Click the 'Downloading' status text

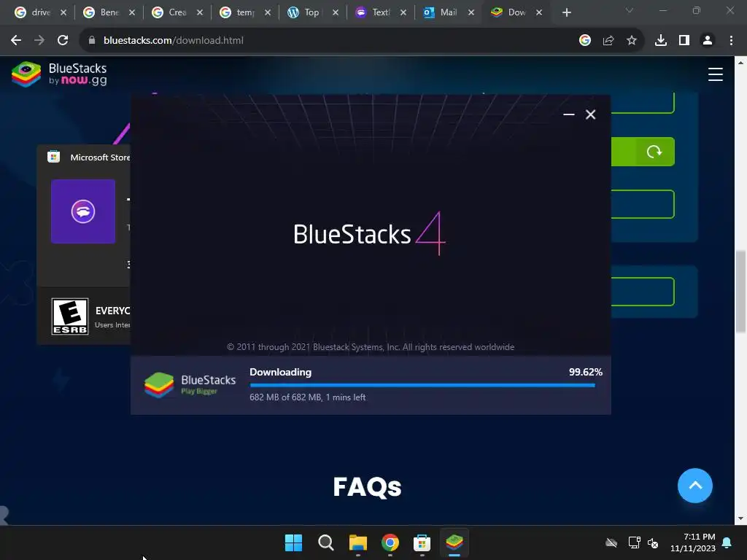[x=281, y=372]
